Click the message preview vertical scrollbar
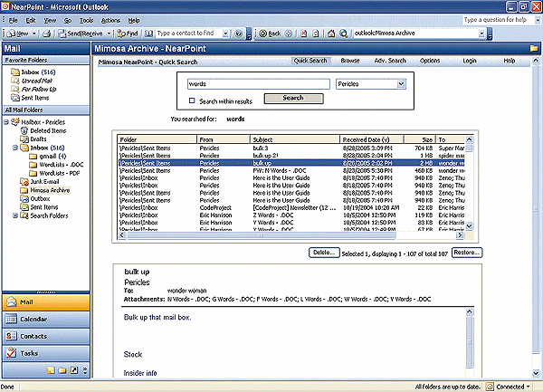Image resolution: width=543 pixels, height=392 pixels. point(469,341)
